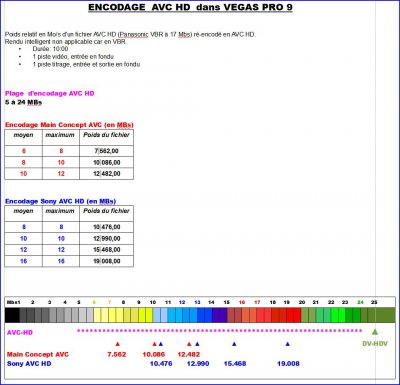Click the blue triangle above 19.008

pyautogui.click(x=288, y=344)
